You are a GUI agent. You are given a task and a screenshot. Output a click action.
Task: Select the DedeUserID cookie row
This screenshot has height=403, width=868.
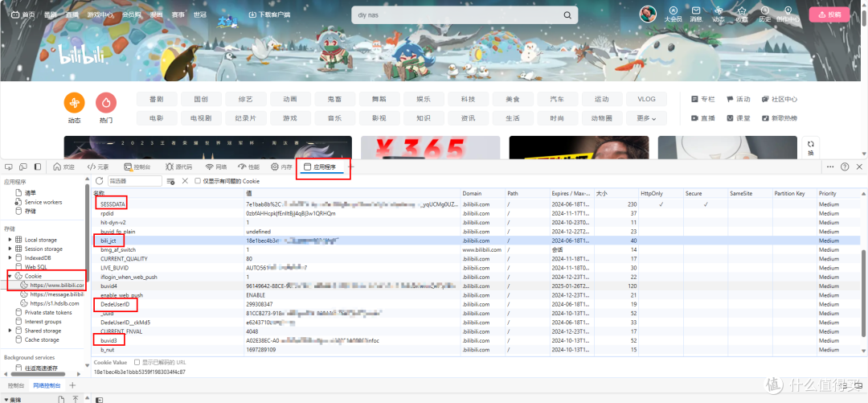tap(476, 304)
